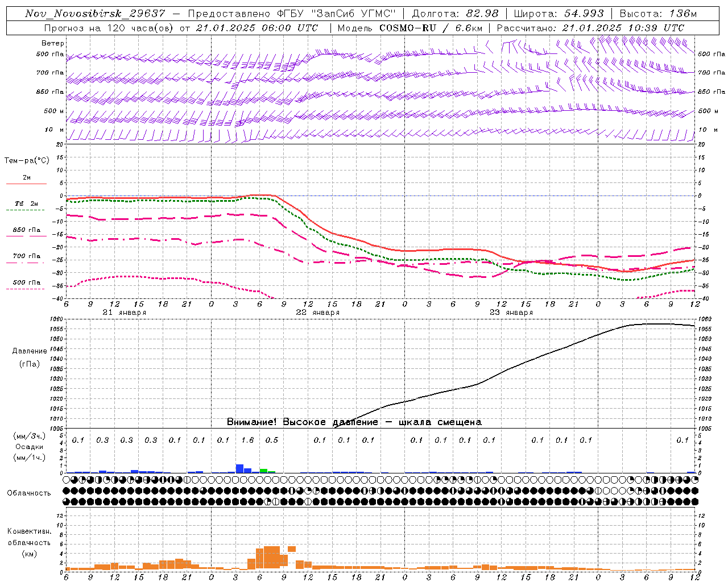Click the dashed legend line under 'Td 2м'
Viewport: 728px width, 582px height.
25,210
